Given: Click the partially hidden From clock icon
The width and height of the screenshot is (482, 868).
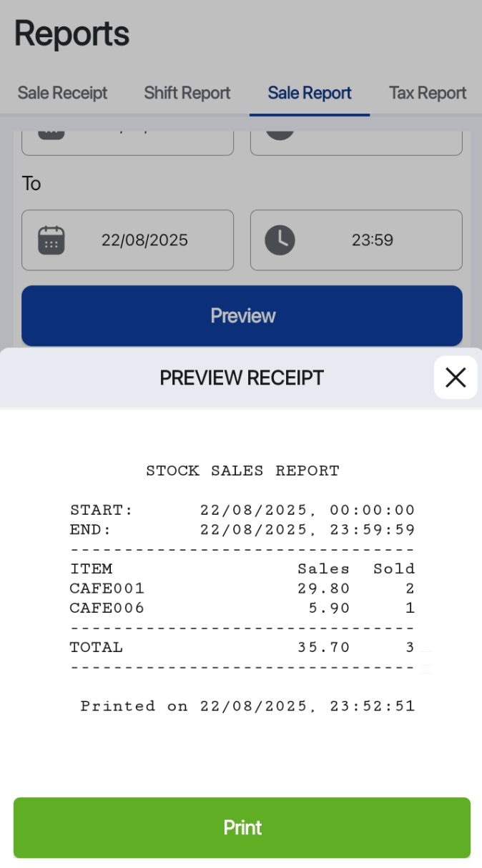Looking at the screenshot, I should tap(280, 134).
